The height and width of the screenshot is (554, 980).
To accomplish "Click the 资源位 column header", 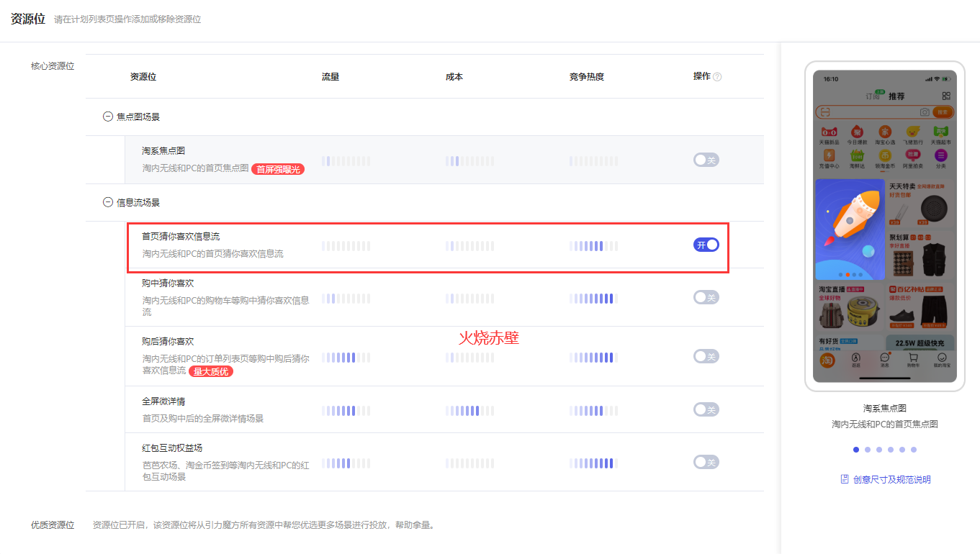I will pyautogui.click(x=143, y=77).
